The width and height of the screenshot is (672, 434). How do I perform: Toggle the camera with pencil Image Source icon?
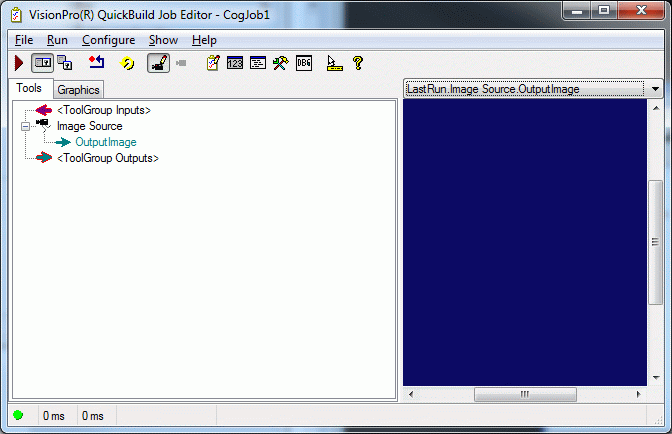[x=159, y=63]
